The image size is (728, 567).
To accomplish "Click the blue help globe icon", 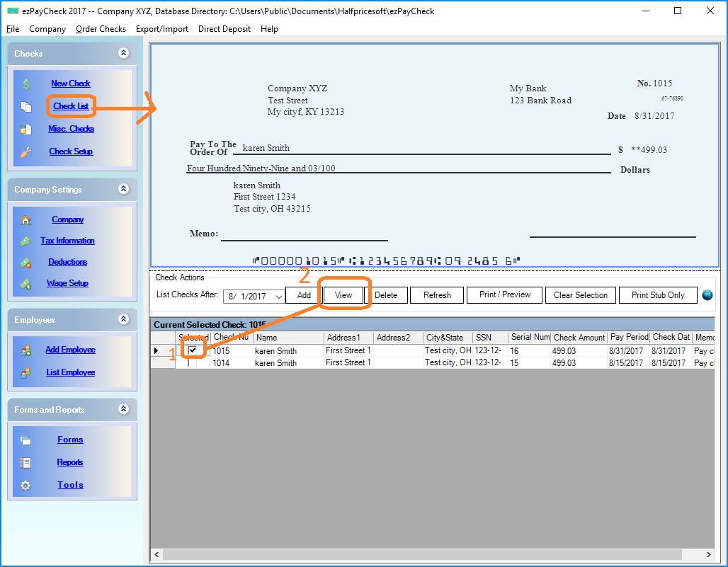I will [x=707, y=295].
